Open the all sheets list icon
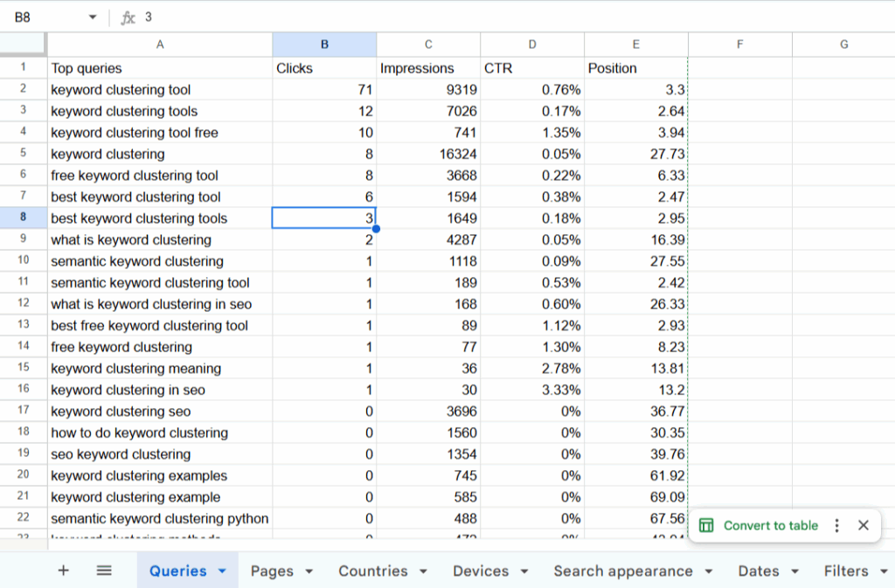Viewport: 895px width, 588px height. pos(104,571)
